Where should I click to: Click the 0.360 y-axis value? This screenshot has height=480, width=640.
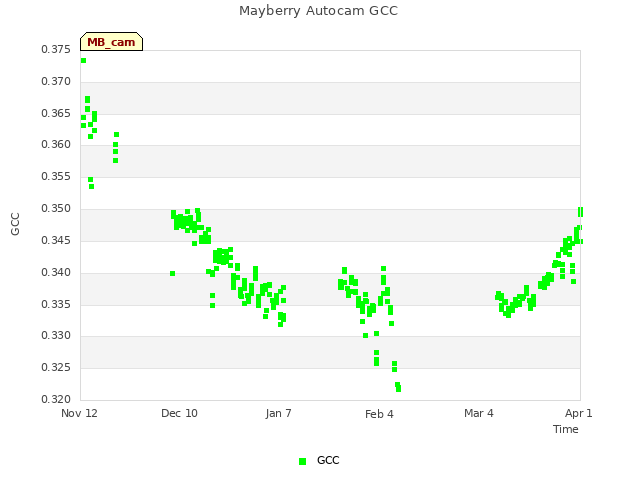click(56, 144)
